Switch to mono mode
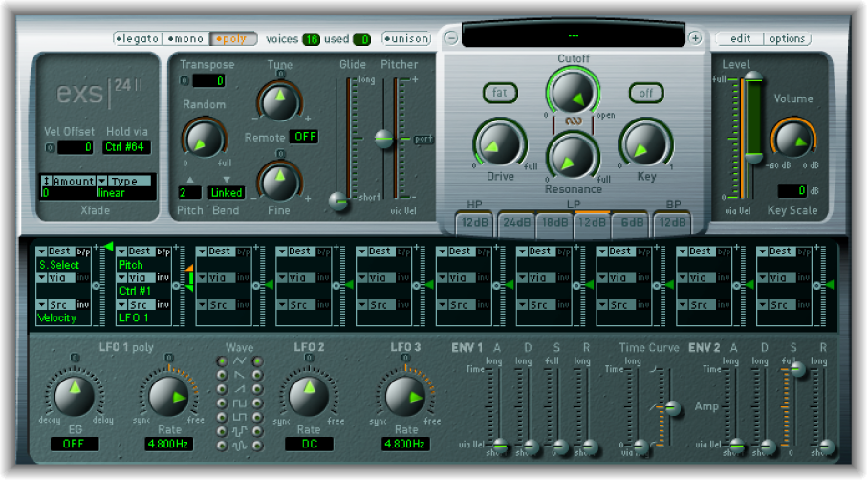This screenshot has width=868, height=480. coord(186,39)
